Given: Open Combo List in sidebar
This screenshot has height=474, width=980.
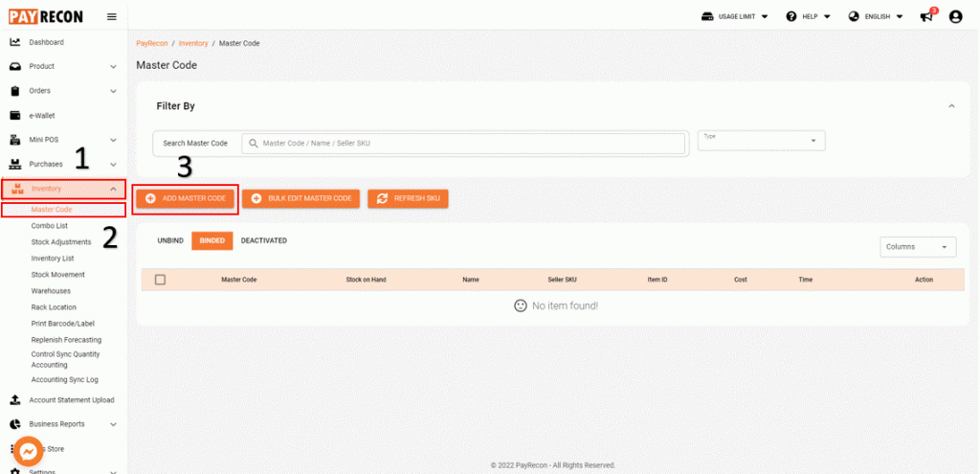Looking at the screenshot, I should pos(50,226).
